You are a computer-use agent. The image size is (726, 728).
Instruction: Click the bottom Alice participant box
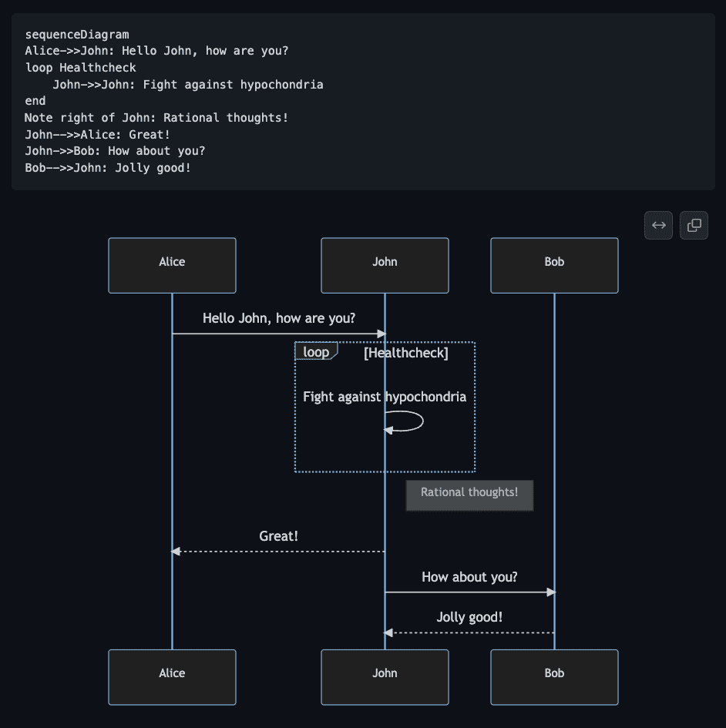pyautogui.click(x=173, y=677)
